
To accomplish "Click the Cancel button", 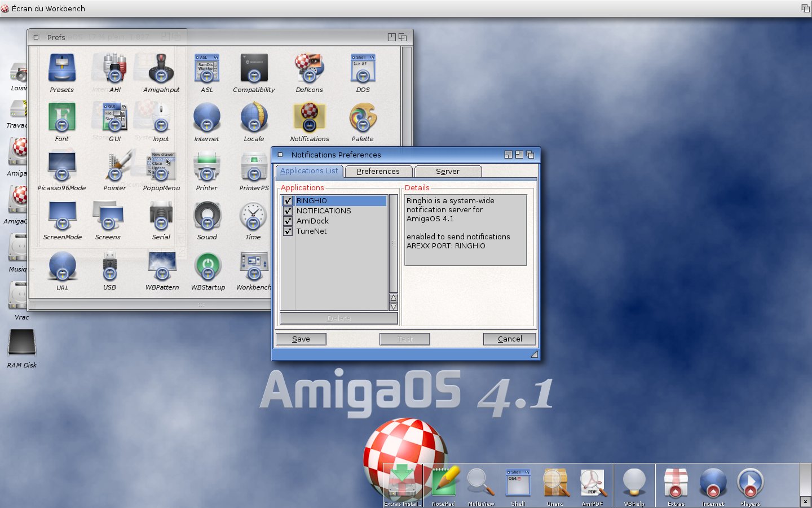I will [x=510, y=339].
